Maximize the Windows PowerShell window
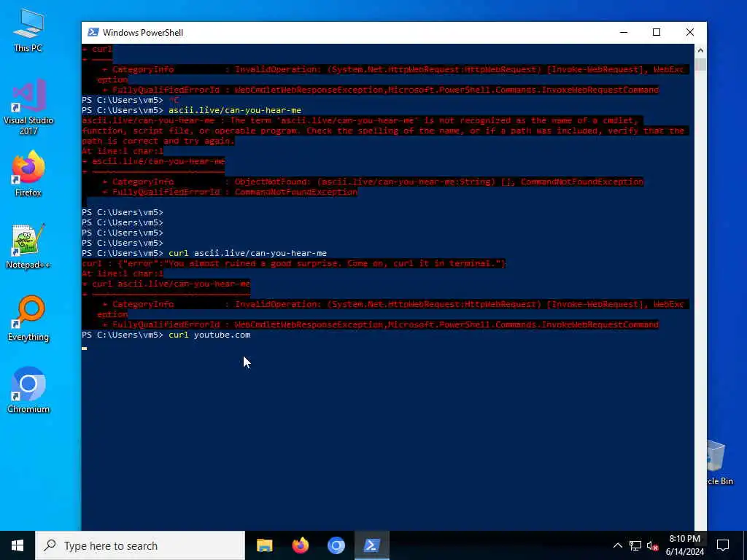 click(657, 32)
